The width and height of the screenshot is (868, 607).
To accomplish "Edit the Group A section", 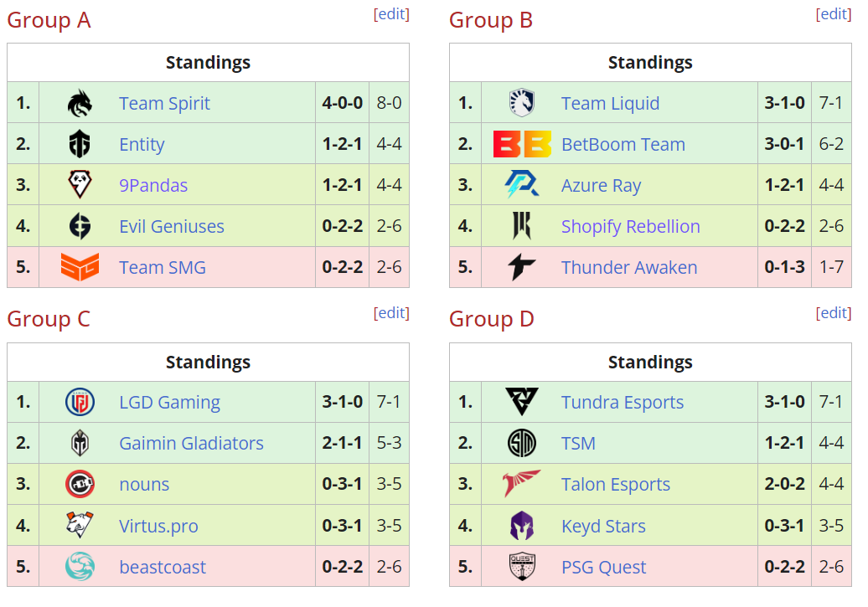I will (391, 14).
